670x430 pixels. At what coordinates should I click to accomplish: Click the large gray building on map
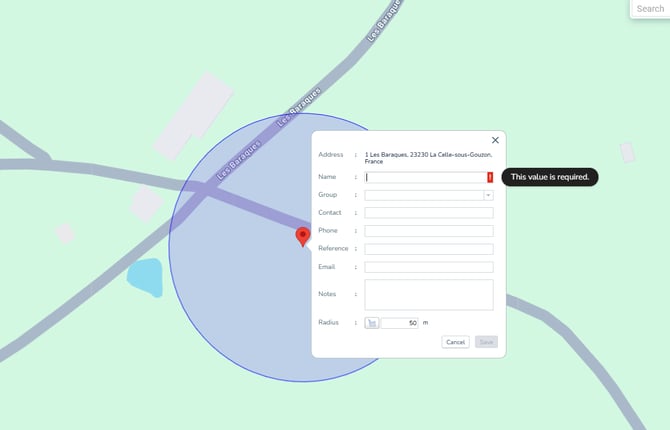194,116
